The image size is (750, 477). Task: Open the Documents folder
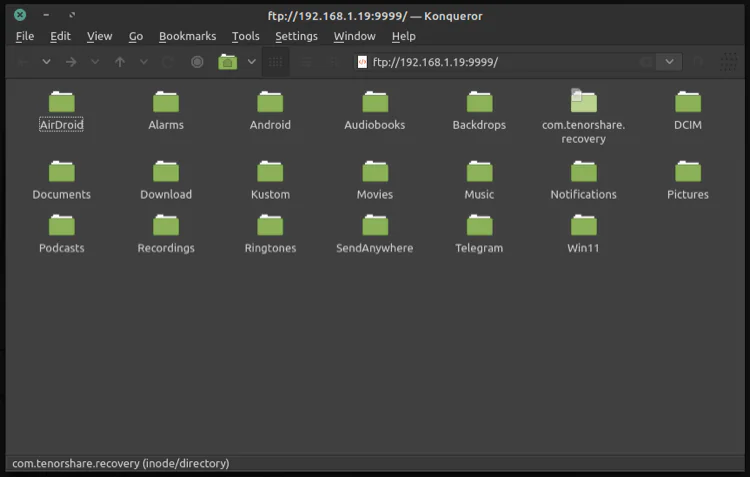[x=61, y=180]
